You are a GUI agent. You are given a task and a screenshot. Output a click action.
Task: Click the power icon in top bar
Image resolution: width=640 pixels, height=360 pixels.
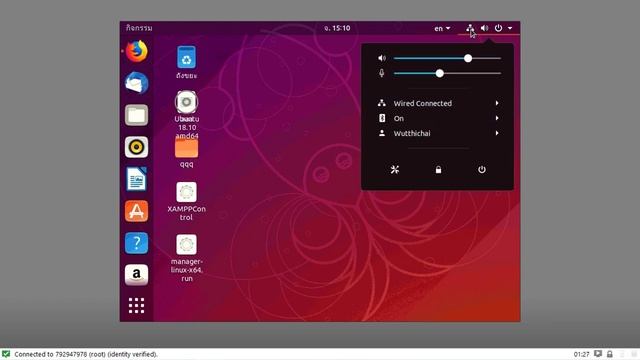(x=498, y=28)
